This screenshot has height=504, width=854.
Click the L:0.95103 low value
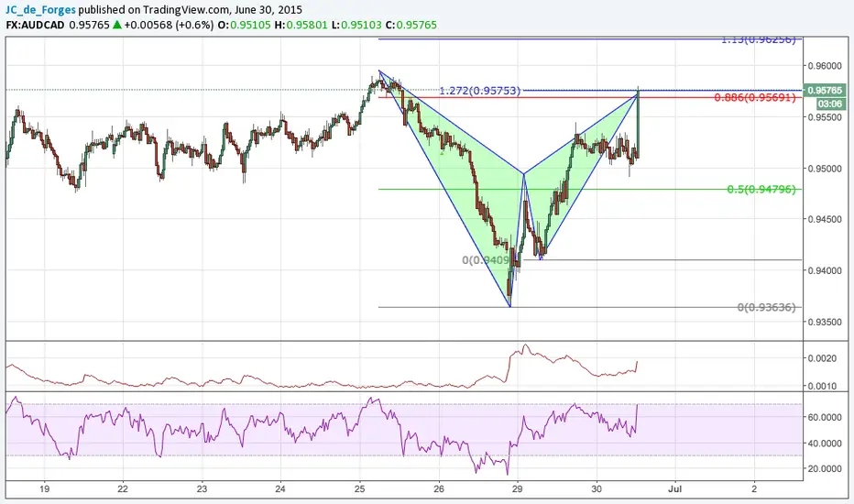pos(356,25)
